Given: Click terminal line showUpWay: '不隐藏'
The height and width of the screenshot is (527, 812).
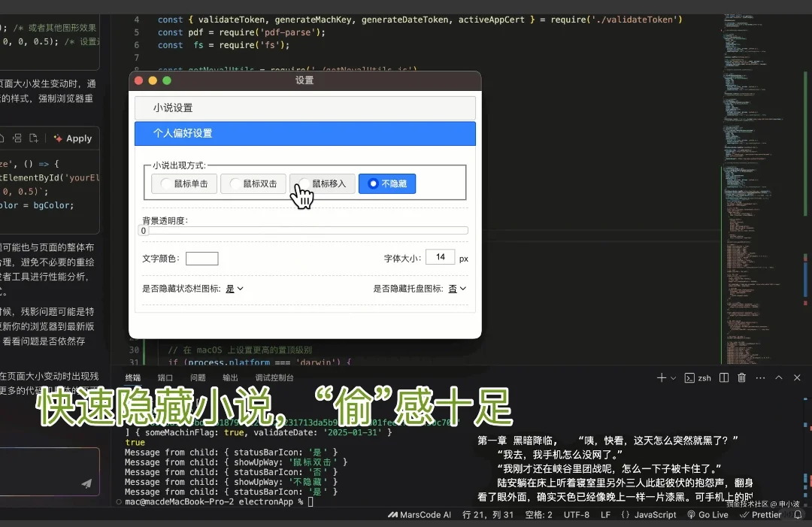Looking at the screenshot, I should [280, 482].
